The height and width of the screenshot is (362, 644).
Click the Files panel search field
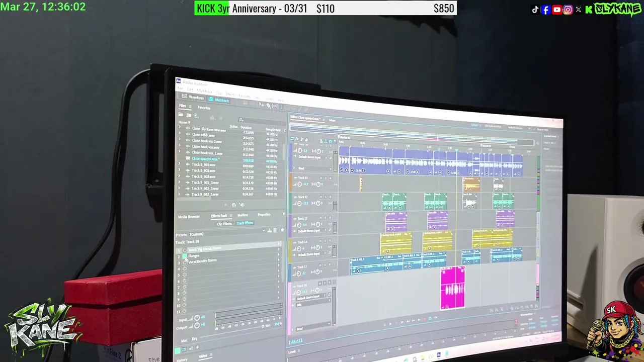[x=262, y=120]
